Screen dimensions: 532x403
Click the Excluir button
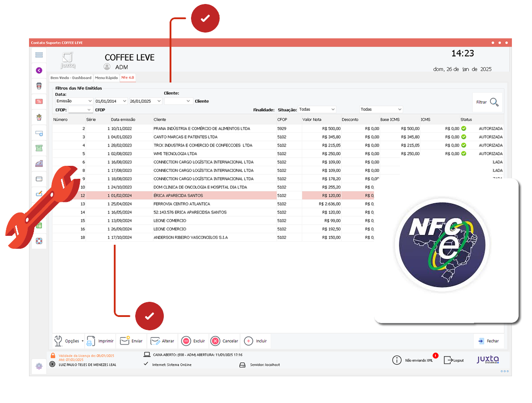(x=193, y=341)
